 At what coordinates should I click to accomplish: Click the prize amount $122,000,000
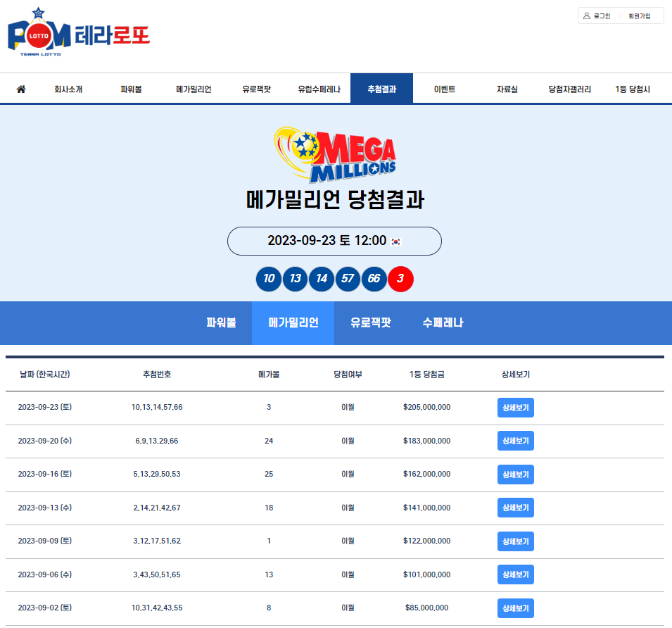[x=427, y=541]
